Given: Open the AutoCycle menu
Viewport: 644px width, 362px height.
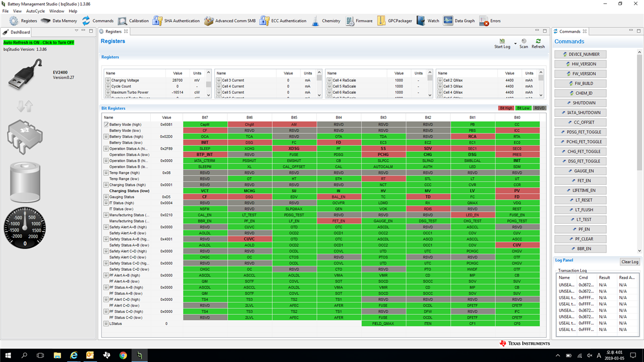Looking at the screenshot, I should pos(36,11).
